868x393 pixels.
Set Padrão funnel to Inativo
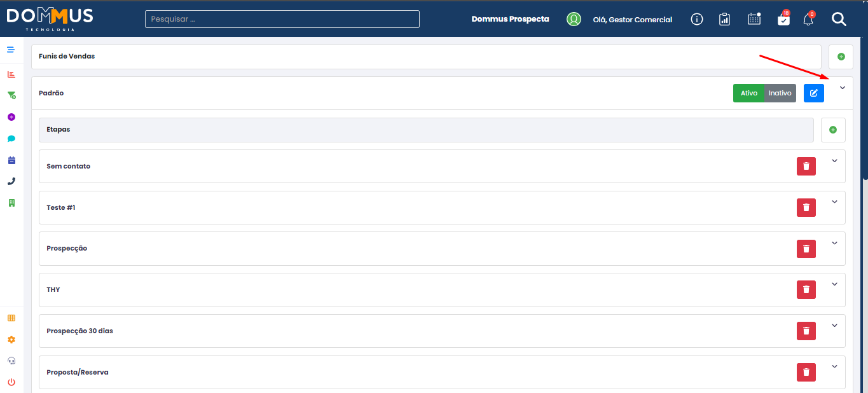[x=780, y=93]
